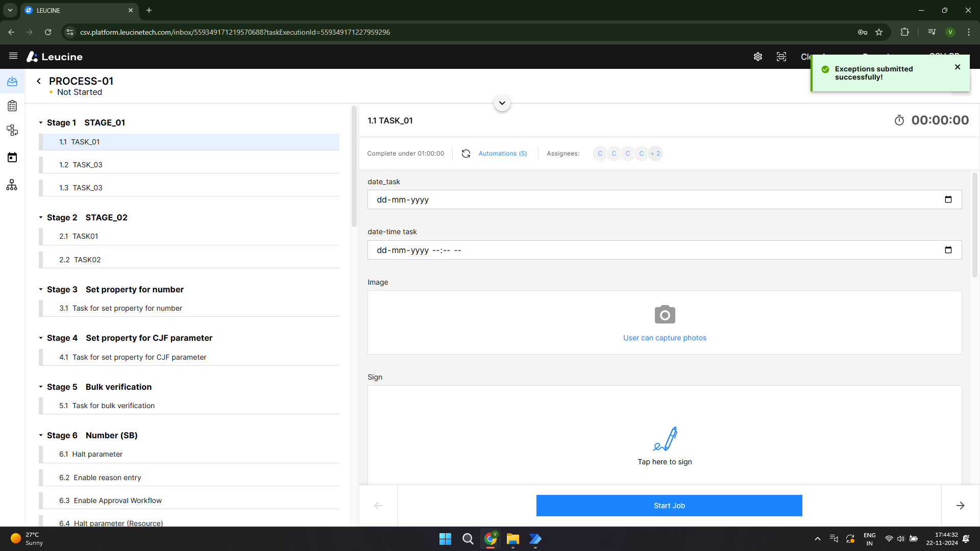Go back from PROCESS-01
The height and width of the screenshot is (551, 980).
pos(39,81)
